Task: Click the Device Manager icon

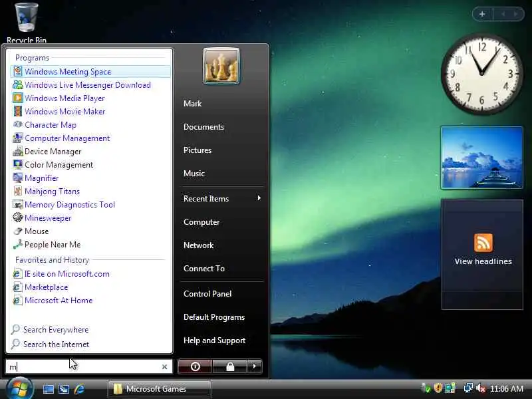Action: [x=18, y=152]
